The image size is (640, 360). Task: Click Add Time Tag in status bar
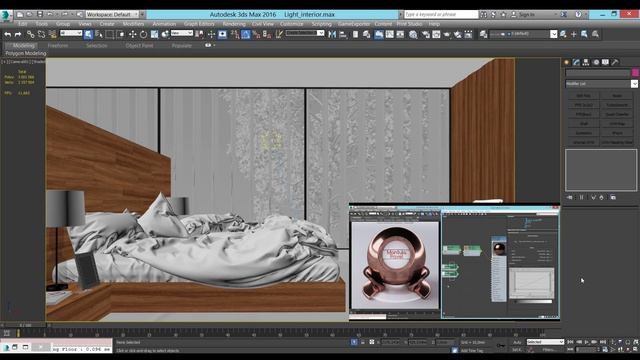coord(471,350)
